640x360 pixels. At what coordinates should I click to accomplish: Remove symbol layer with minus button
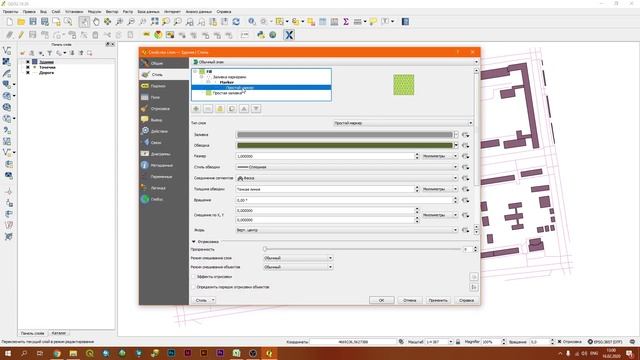point(208,109)
